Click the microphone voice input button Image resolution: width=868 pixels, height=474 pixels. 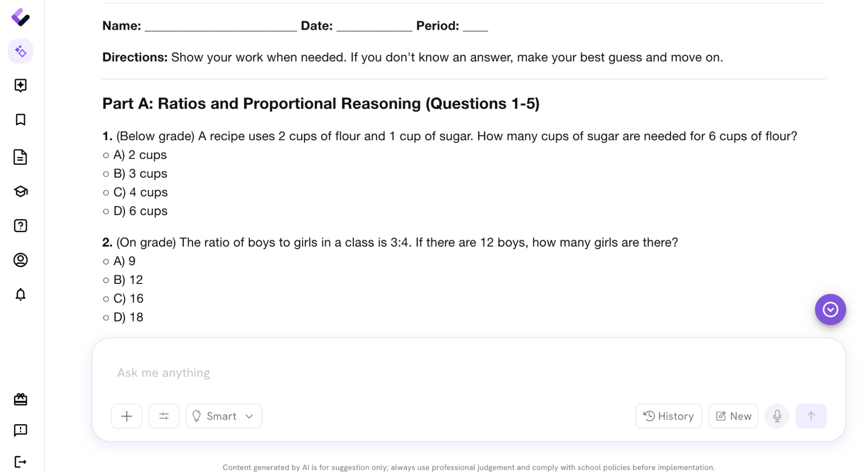(777, 416)
